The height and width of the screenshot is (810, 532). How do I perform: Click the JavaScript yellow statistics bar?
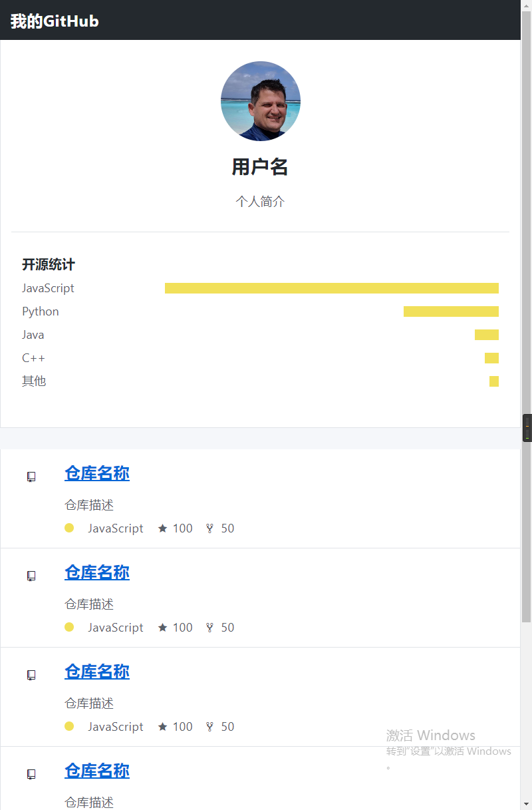point(332,288)
